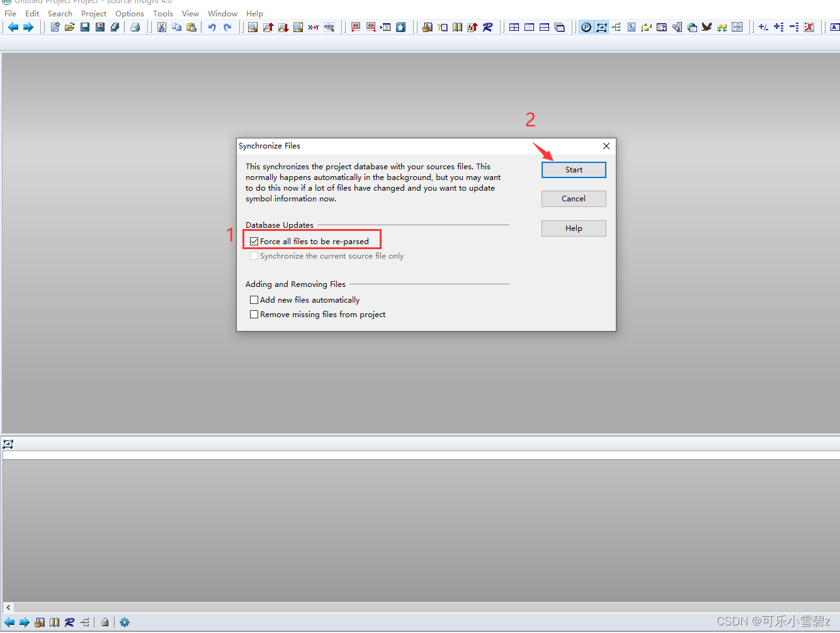
Task: Check Add new files automatically
Action: 254,300
